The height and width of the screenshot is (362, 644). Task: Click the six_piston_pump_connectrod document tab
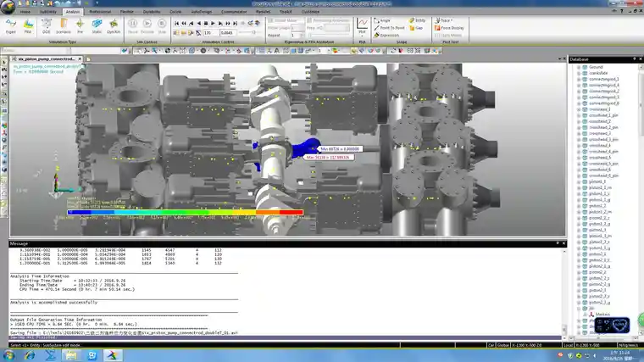pyautogui.click(x=45, y=58)
